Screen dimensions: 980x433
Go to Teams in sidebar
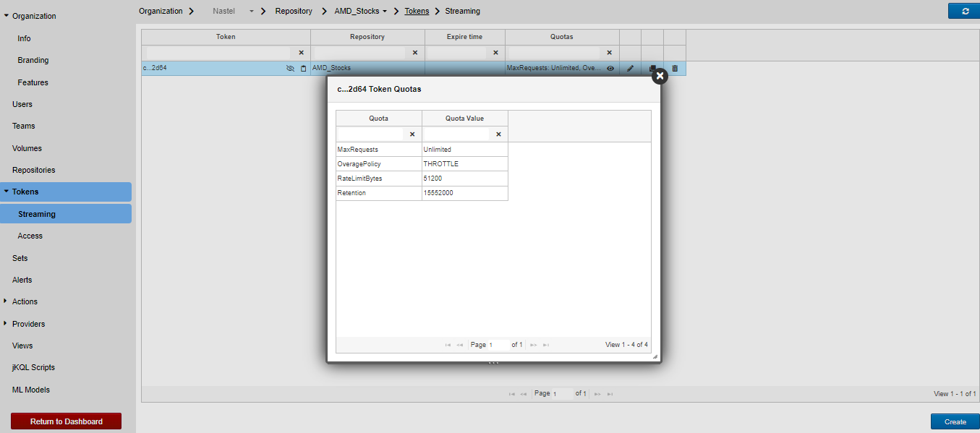coord(24,126)
